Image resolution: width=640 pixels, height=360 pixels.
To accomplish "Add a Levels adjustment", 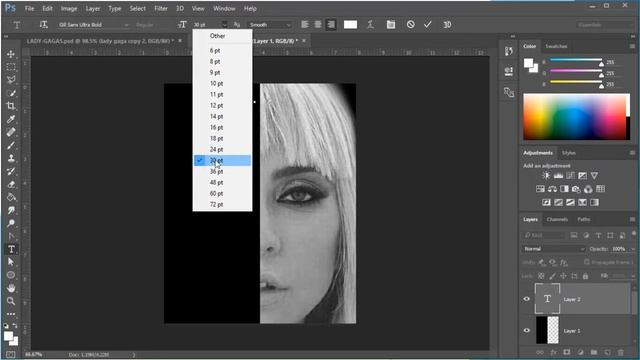I will pyautogui.click(x=558, y=176).
